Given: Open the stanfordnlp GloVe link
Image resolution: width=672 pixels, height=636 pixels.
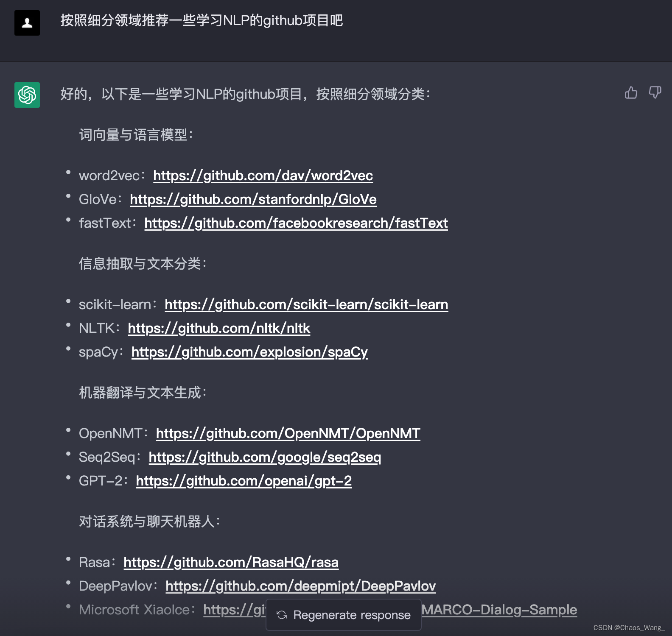Looking at the screenshot, I should (x=253, y=199).
